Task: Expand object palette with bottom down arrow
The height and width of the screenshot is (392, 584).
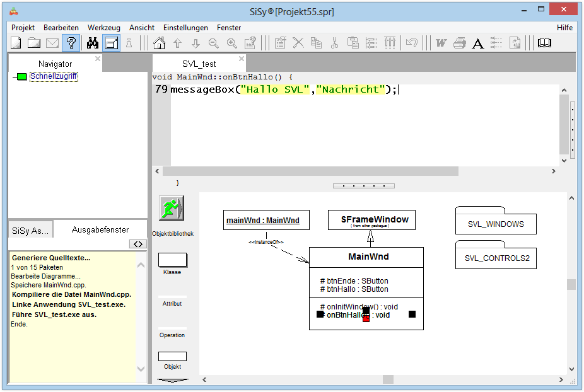Action: click(x=172, y=380)
